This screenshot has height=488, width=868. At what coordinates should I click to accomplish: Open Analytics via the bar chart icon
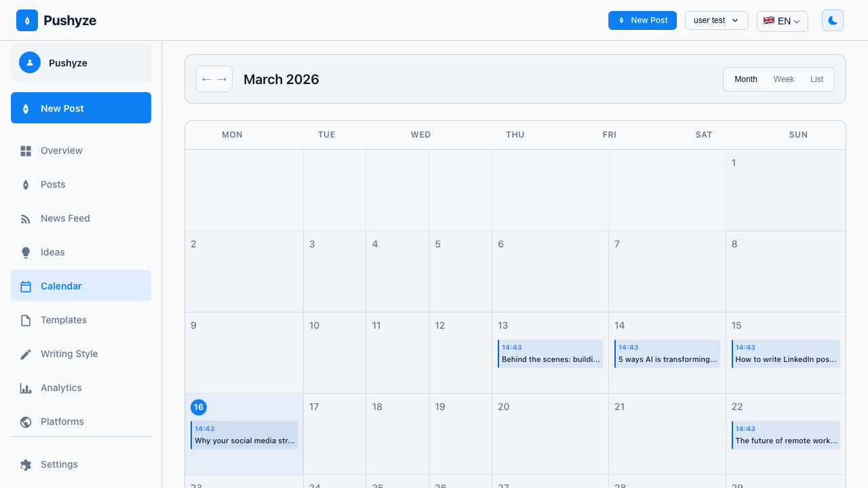26,388
